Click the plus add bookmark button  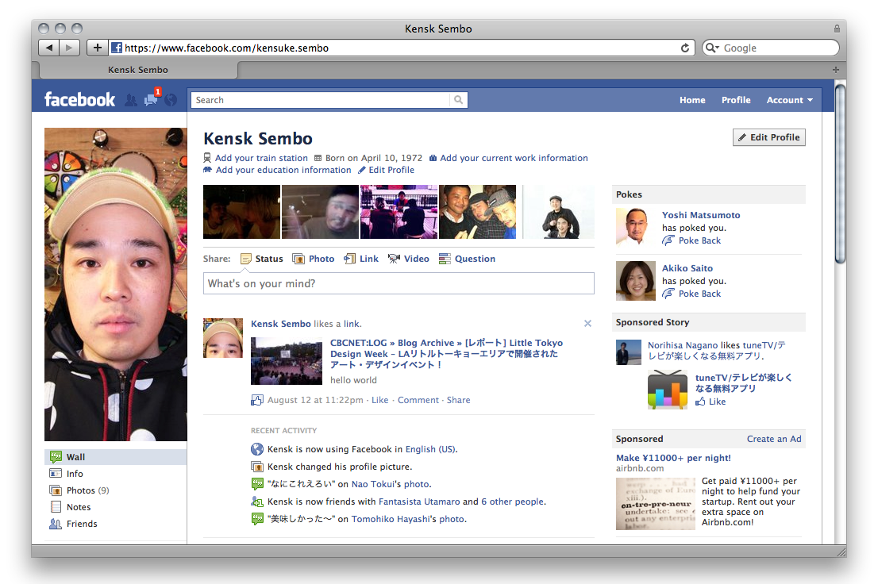(x=98, y=48)
